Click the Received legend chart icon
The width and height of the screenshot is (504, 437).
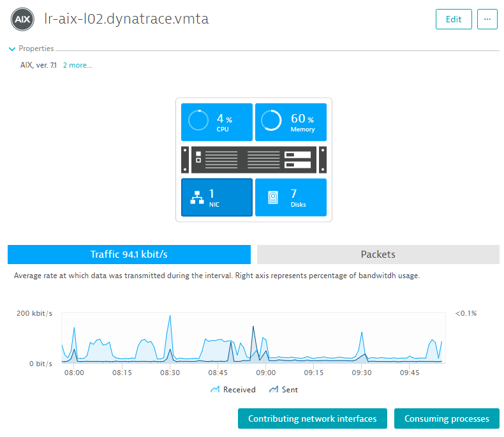(215, 389)
